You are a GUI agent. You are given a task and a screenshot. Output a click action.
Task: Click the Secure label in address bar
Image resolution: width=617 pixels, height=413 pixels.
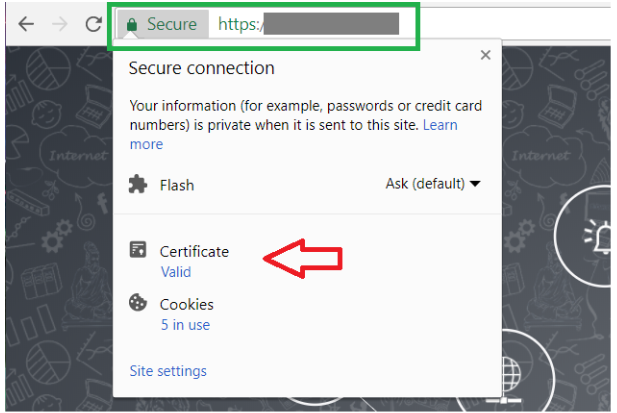pyautogui.click(x=172, y=24)
